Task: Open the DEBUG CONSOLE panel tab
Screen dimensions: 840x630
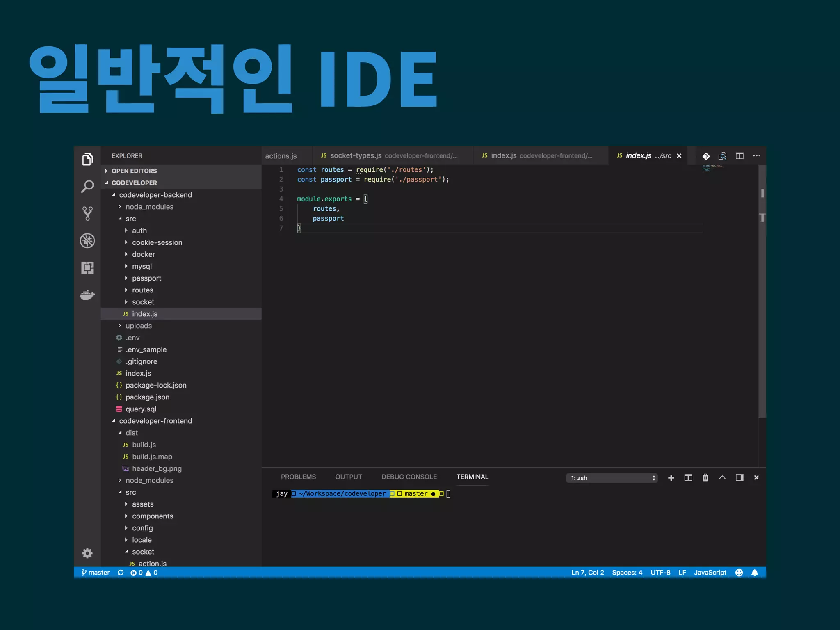Action: pyautogui.click(x=409, y=477)
